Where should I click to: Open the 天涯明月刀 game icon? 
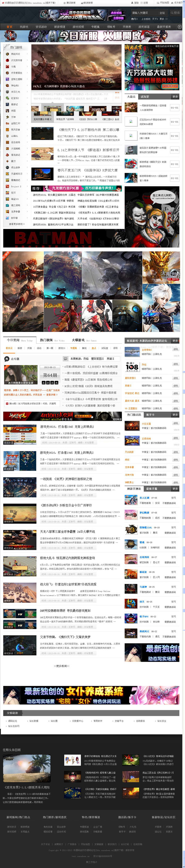click(7, 174)
